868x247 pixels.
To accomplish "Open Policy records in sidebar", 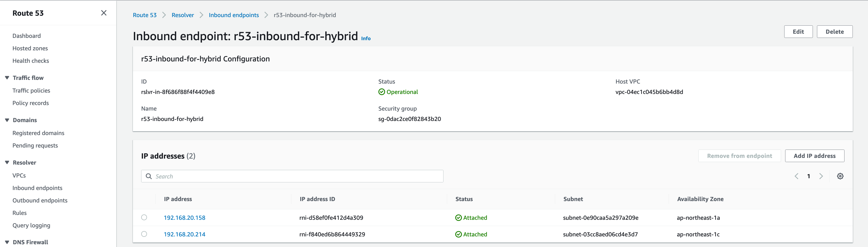I will (x=31, y=103).
